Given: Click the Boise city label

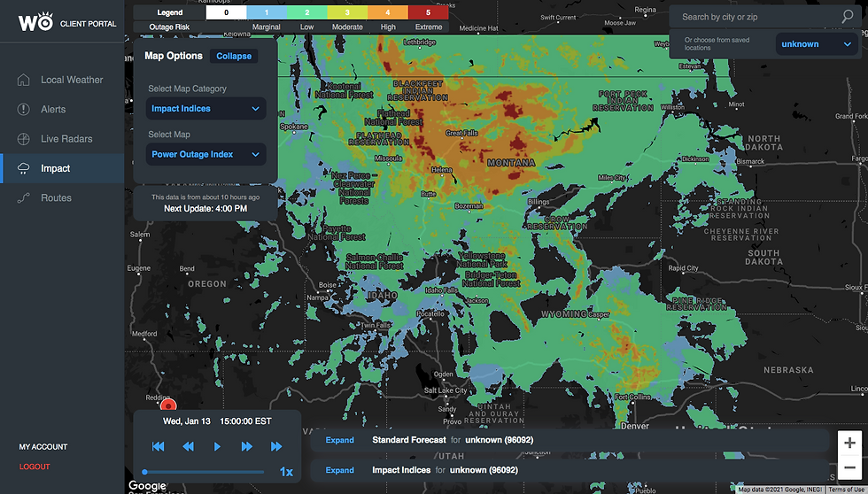Looking at the screenshot, I should 327,285.
